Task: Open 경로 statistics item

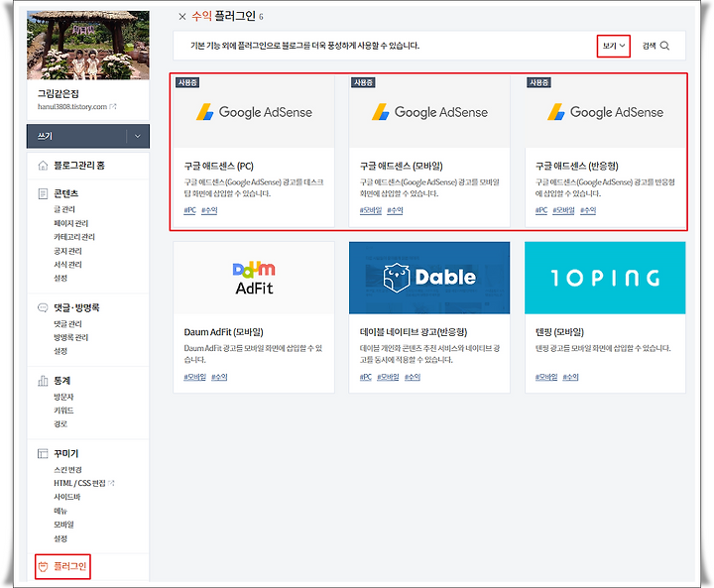Action: 60,424
